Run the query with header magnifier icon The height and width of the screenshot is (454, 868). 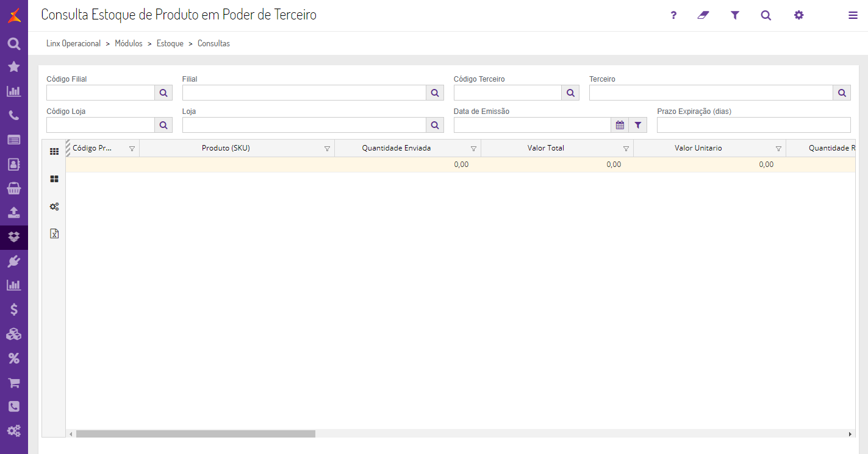click(766, 15)
